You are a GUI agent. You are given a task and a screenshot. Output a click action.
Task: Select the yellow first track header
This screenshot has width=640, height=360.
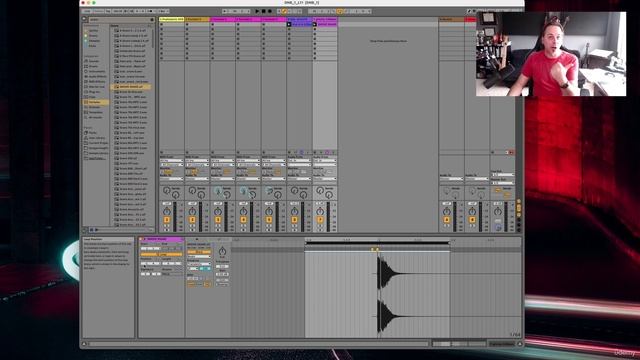pos(171,19)
